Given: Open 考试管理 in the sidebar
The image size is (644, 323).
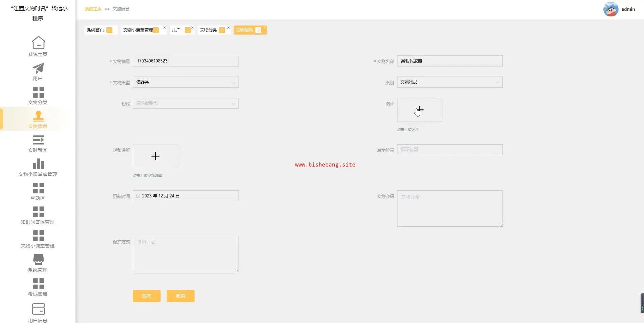Looking at the screenshot, I should 38,287.
